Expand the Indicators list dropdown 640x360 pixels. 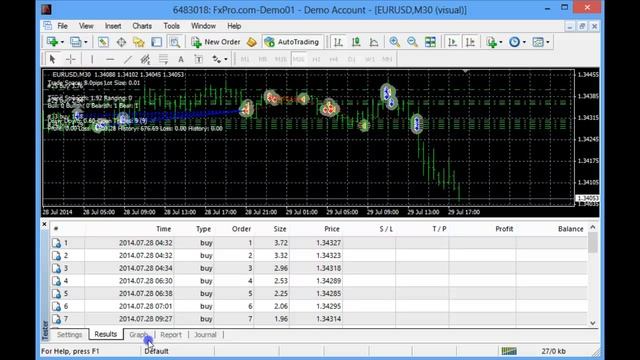[x=501, y=42]
